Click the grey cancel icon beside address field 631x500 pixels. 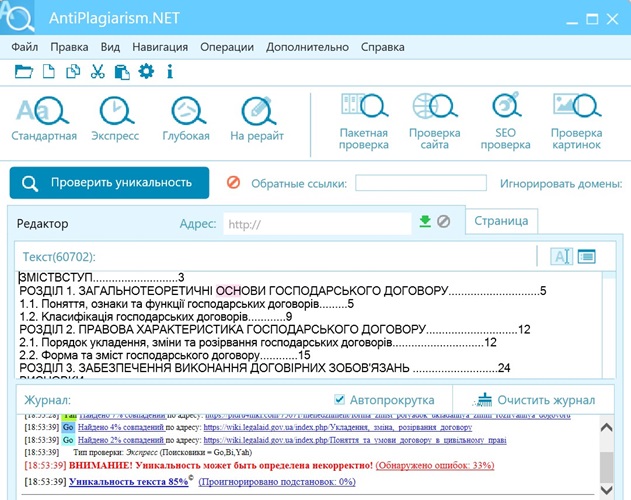(443, 221)
